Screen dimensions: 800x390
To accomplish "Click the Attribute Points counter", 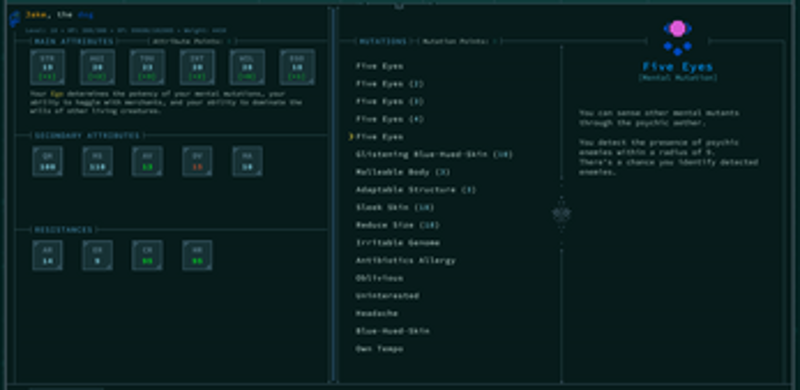I will click(193, 41).
